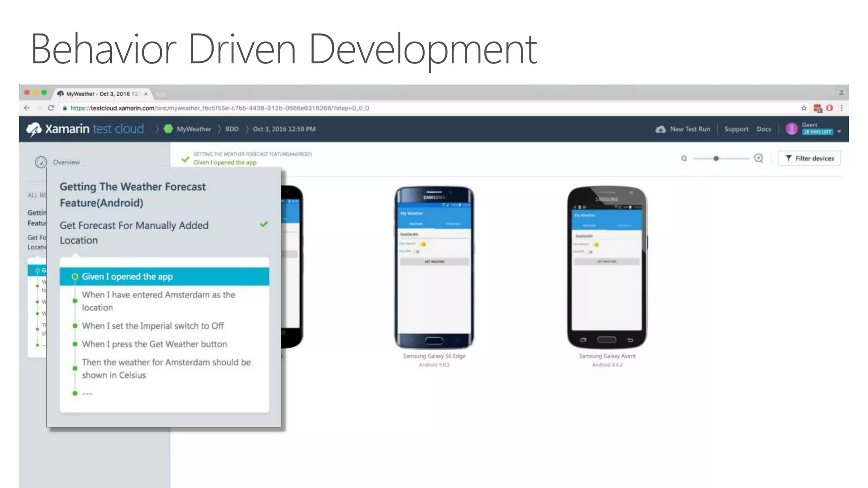Open the MyWeather app breadcrumb
The height and width of the screenshot is (488, 868).
pyautogui.click(x=194, y=129)
